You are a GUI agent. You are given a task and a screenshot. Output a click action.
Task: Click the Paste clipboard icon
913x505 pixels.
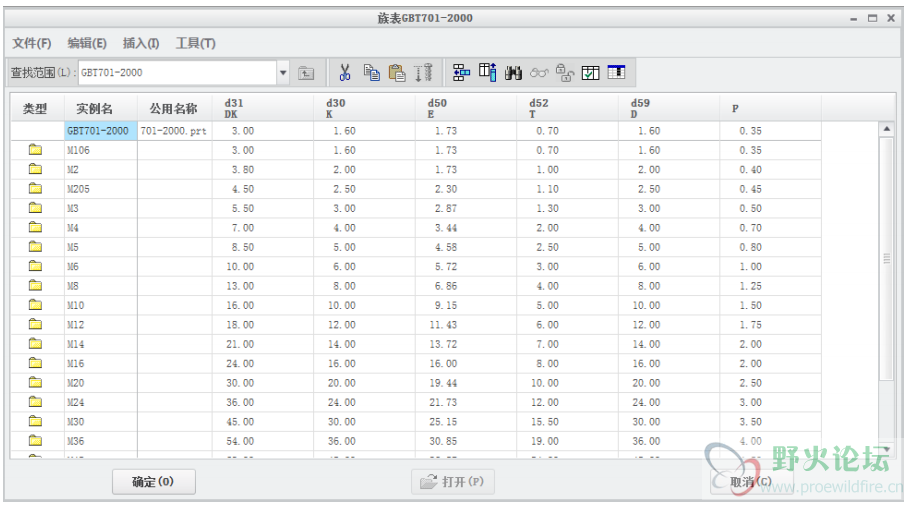tap(397, 72)
